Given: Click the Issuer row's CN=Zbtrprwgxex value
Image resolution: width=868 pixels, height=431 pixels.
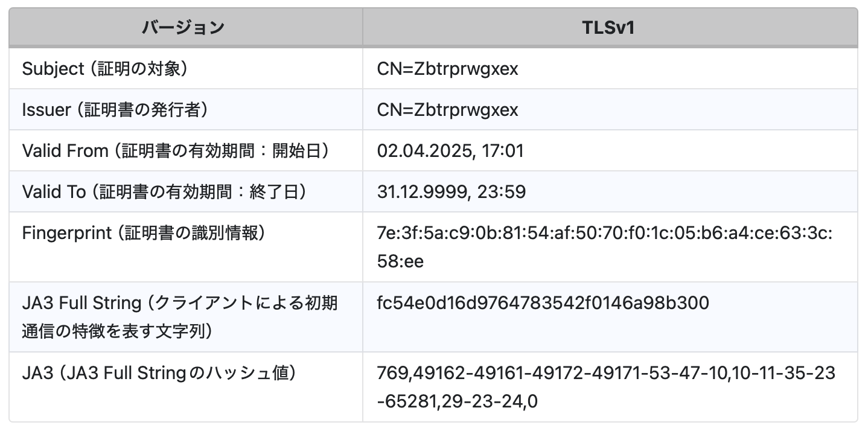Looking at the screenshot, I should coord(447,110).
